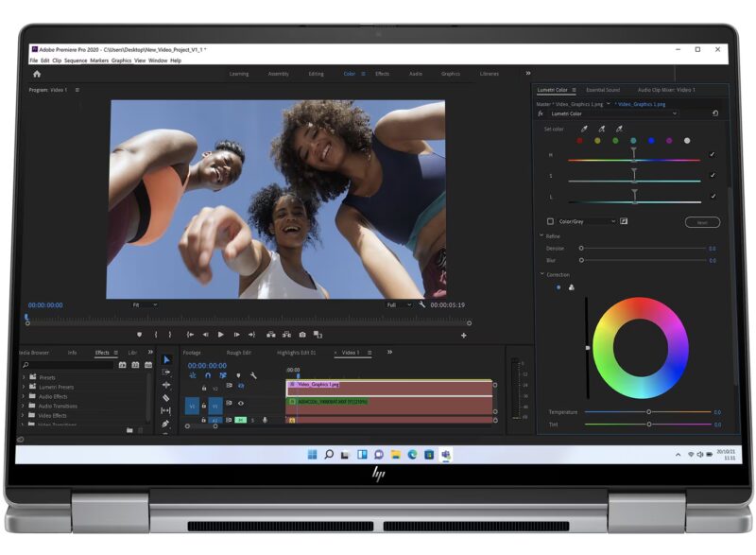Mark In point in the Program monitor
This screenshot has width=756, height=555.
point(156,334)
